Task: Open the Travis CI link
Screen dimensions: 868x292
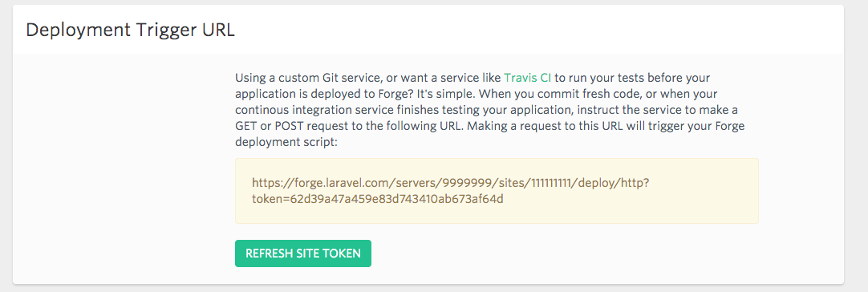Action: click(528, 78)
